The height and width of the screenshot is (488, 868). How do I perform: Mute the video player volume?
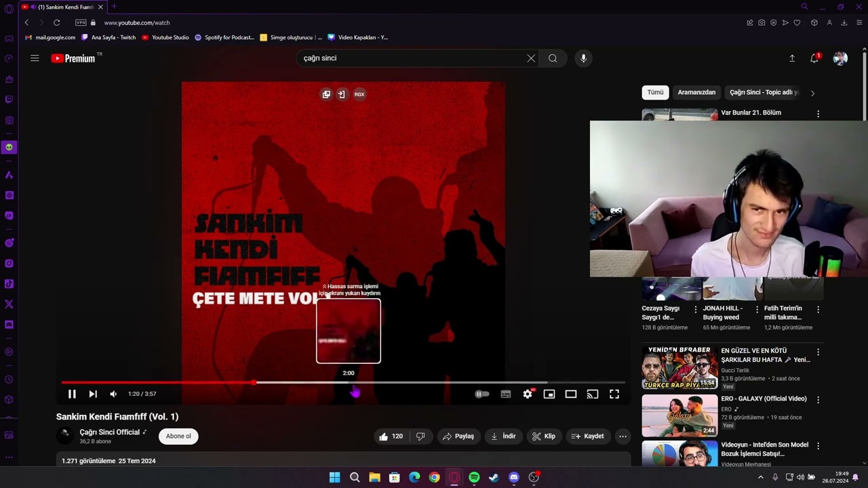(x=113, y=394)
